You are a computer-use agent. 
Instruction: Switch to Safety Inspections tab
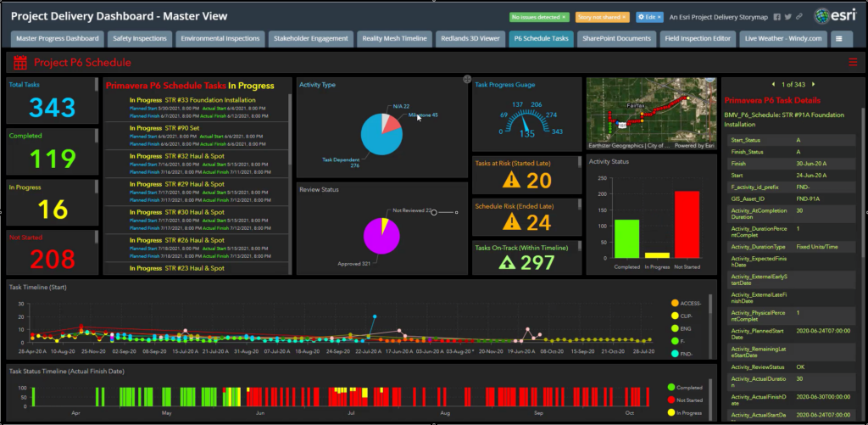click(140, 39)
